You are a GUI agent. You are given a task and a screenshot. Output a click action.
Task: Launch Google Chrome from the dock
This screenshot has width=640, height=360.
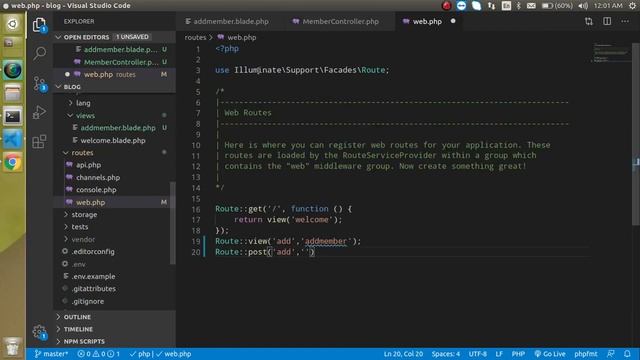coord(12,162)
